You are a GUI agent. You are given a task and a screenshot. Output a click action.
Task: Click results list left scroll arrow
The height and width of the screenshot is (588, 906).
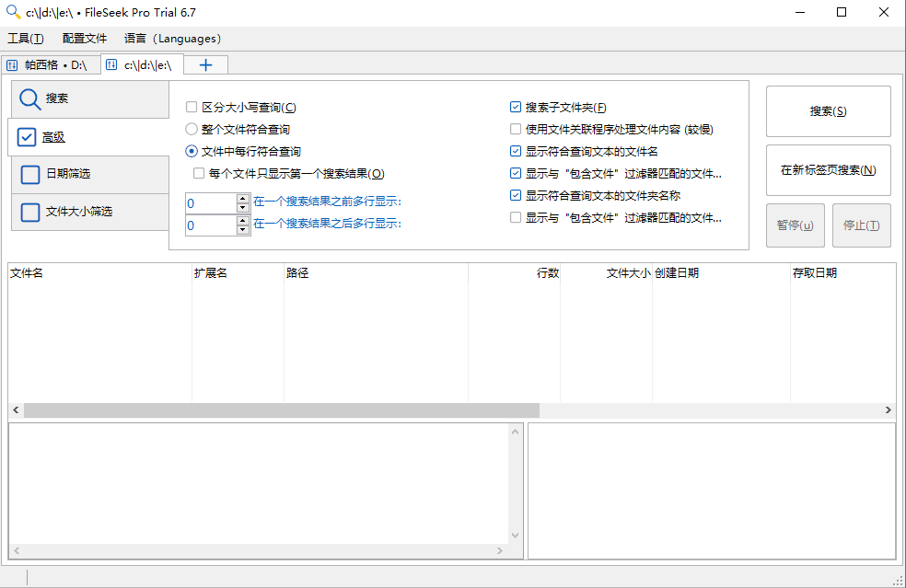pyautogui.click(x=16, y=410)
